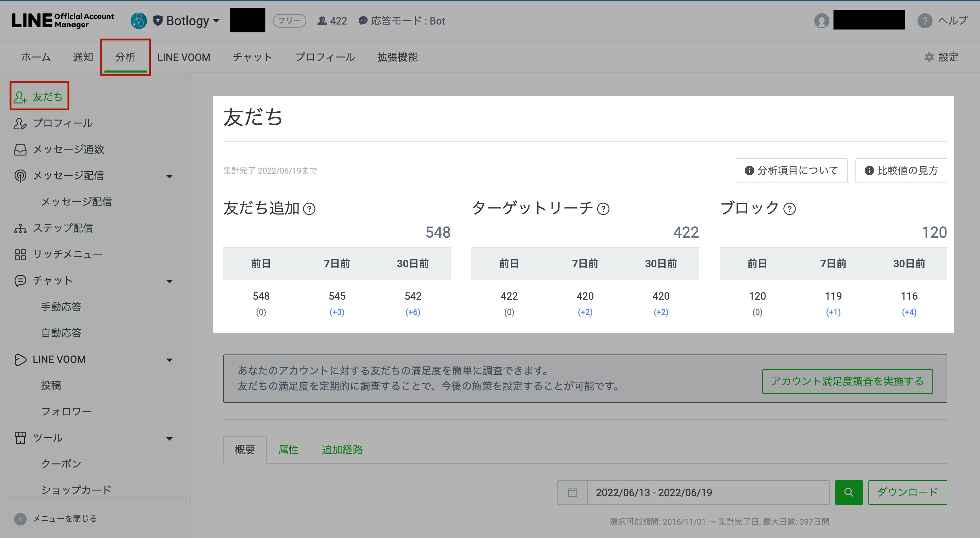
Task: Click the settings gear icon
Action: coord(929,57)
